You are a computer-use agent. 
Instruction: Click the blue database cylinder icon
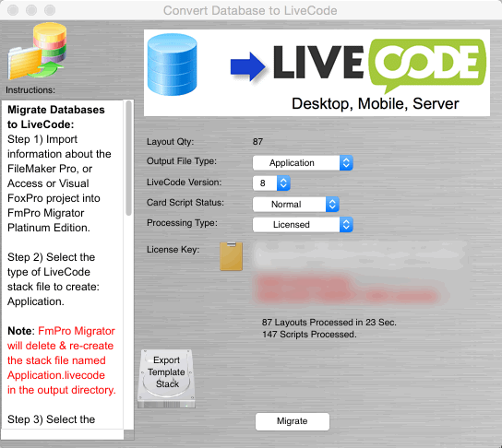coord(173,65)
